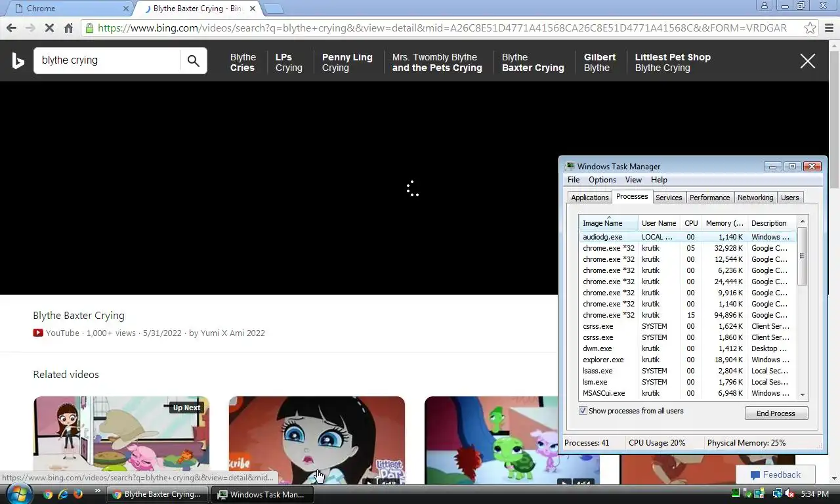
Task: Stop the page loading in Chrome
Action: coord(49,28)
